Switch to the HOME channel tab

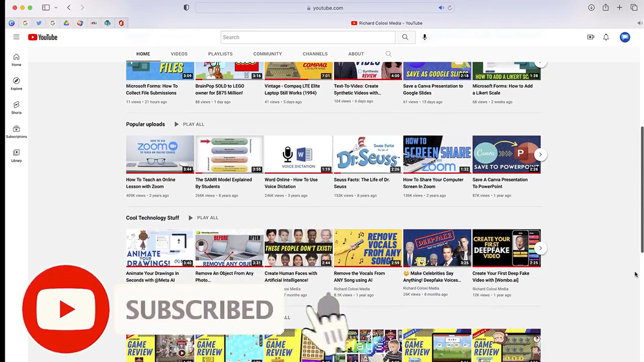[143, 54]
